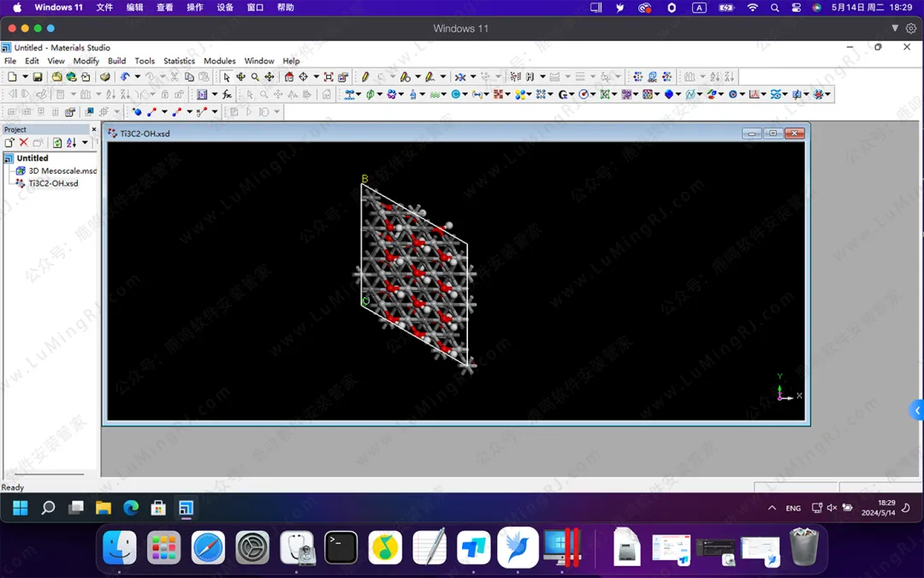Click the red X delete icon in Project panel
Image resolution: width=924 pixels, height=578 pixels.
pos(24,143)
